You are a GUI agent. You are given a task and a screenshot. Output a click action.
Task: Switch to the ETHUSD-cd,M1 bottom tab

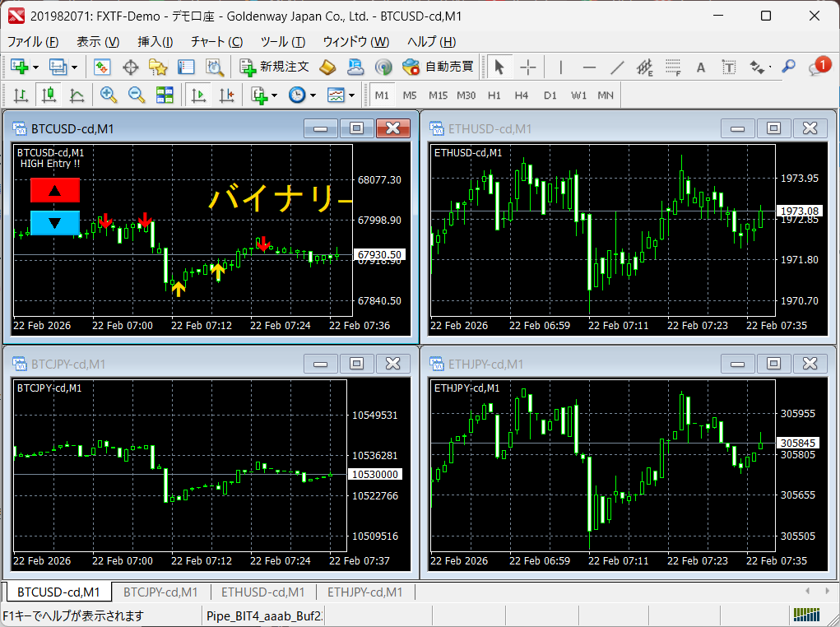pos(263,592)
